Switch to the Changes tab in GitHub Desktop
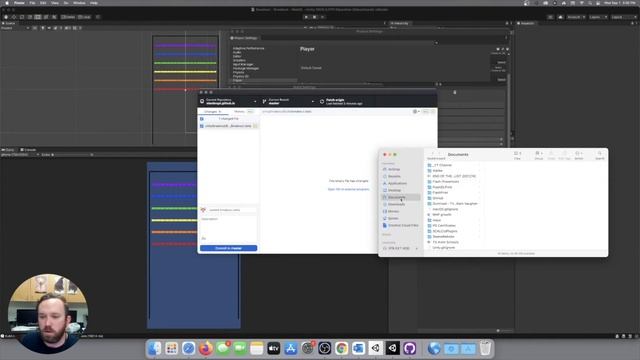The image size is (640, 360). tap(213, 111)
